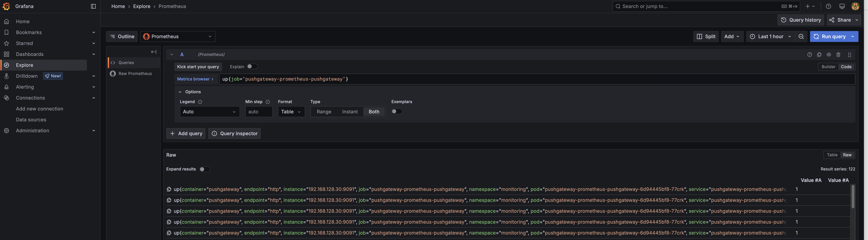Open Bookmarks in the sidebar
This screenshot has width=868, height=240.
tap(29, 32)
